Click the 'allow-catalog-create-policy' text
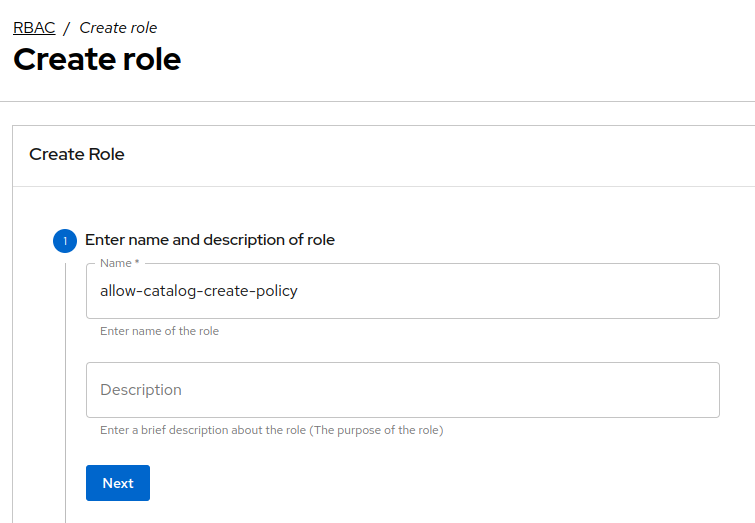Viewport: 755px width, 523px height. (x=199, y=291)
